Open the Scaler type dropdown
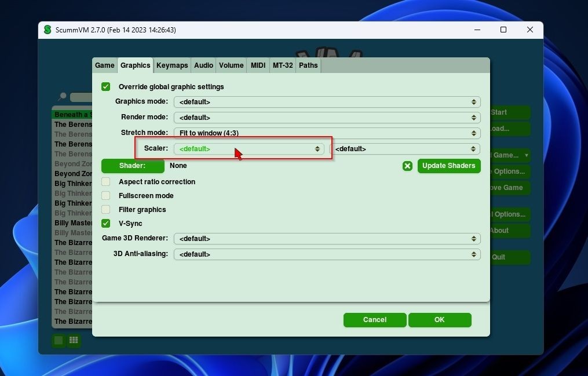Screen dimensions: 588x376 pyautogui.click(x=249, y=149)
